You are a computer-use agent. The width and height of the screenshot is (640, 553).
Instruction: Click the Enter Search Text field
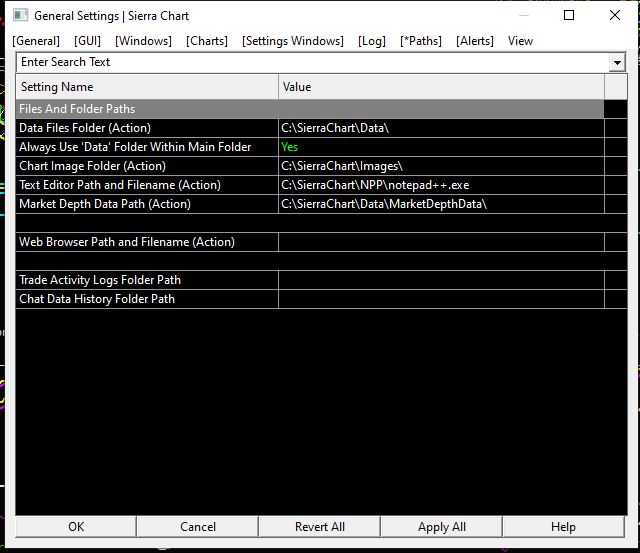click(313, 62)
